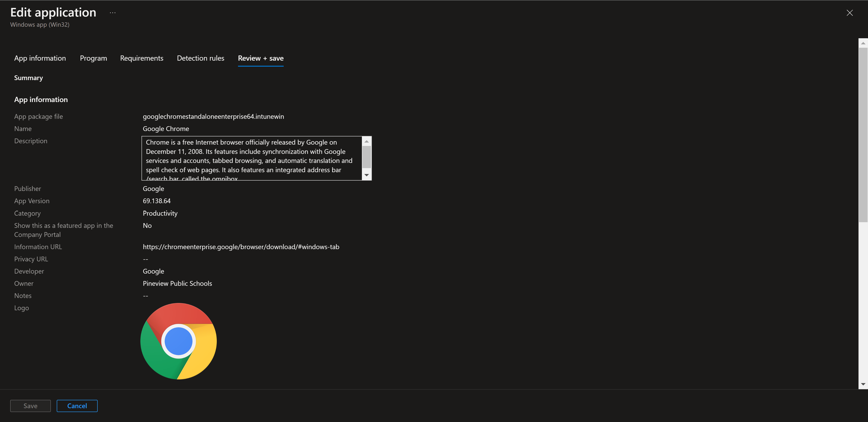Click the Notes label
This screenshot has width=868, height=422.
click(x=23, y=296)
